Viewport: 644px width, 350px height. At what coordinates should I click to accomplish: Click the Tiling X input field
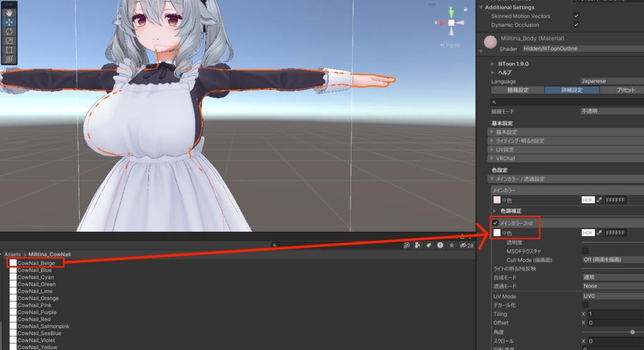[616, 314]
